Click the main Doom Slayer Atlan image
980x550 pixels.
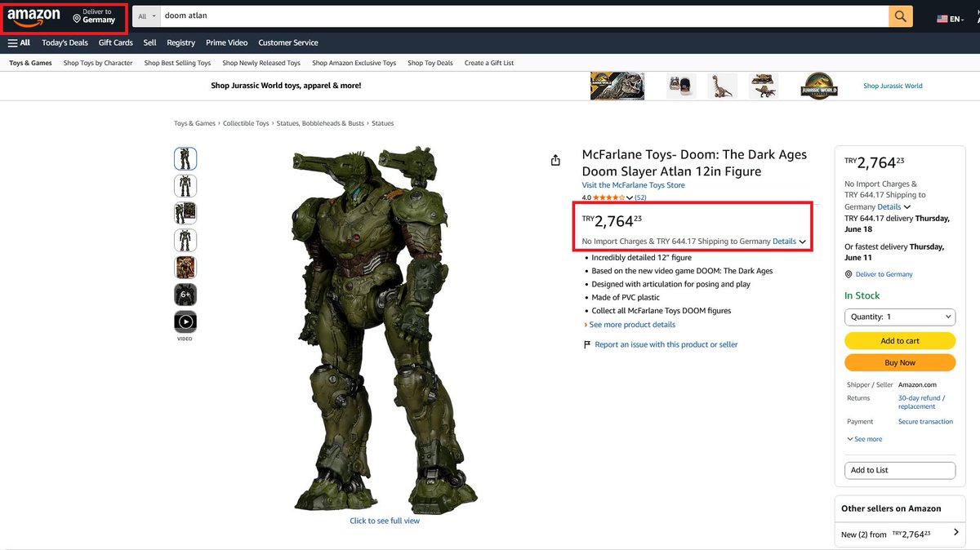click(x=385, y=329)
